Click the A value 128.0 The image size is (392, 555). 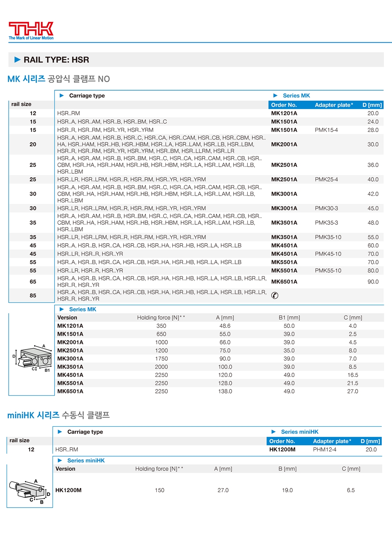(225, 383)
